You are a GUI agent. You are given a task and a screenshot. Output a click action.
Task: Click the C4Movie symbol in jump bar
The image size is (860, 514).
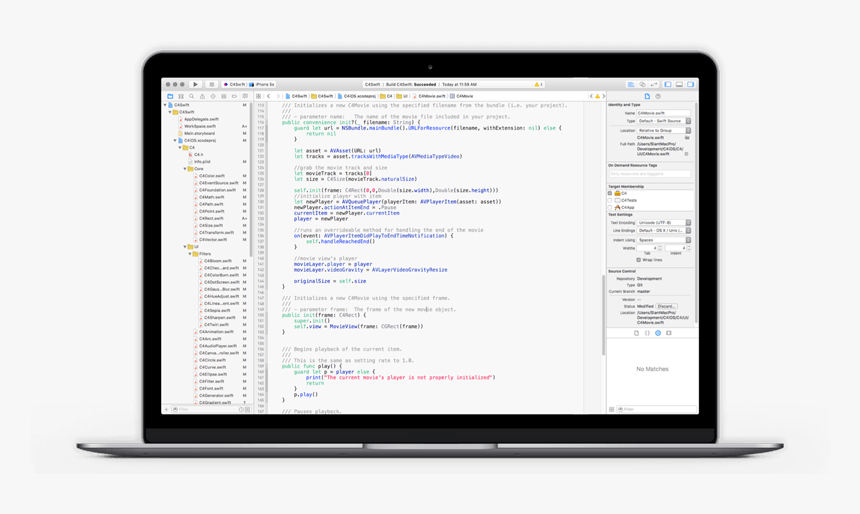click(462, 96)
